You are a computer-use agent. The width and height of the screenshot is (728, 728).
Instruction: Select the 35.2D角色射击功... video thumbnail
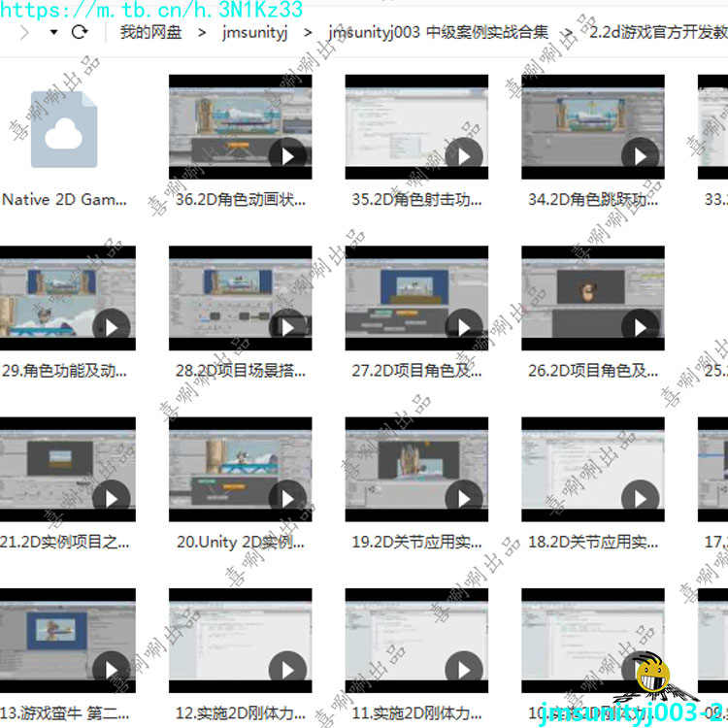tap(416, 127)
